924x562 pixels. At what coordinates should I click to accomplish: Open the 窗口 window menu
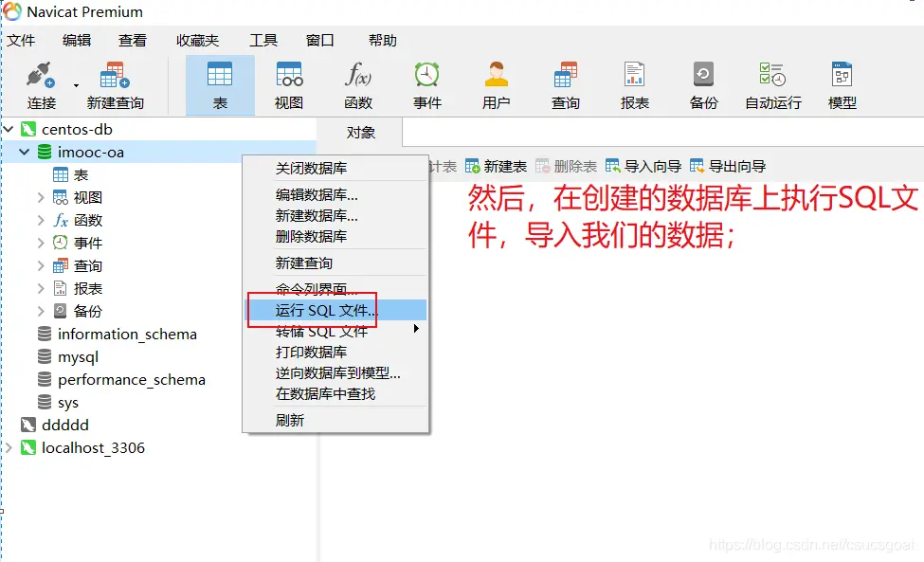pos(320,40)
